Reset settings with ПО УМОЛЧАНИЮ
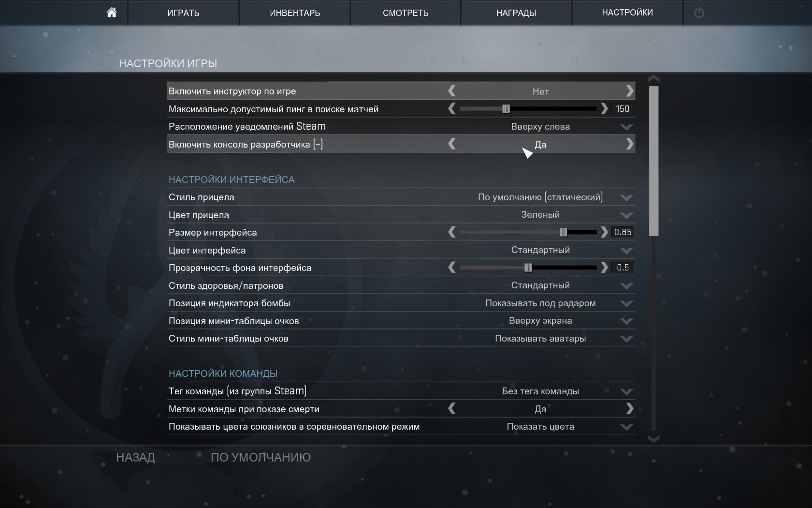The height and width of the screenshot is (508, 812). tap(261, 457)
